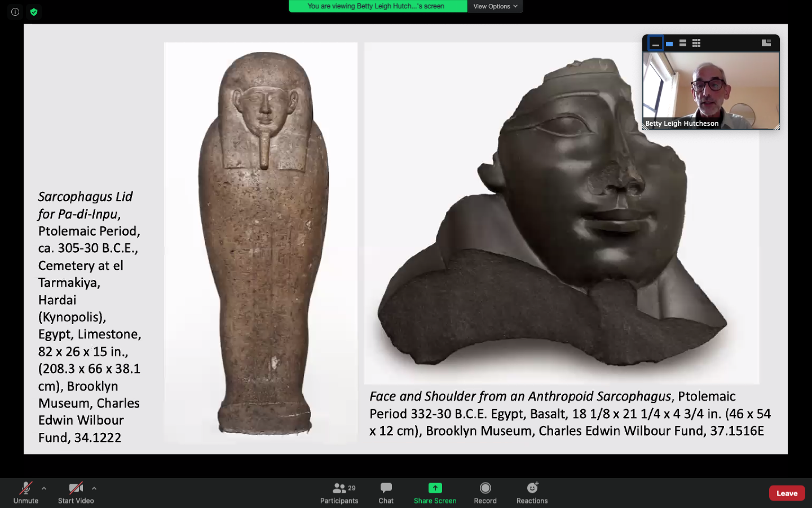
Task: Open the meeting information icon
Action: [14, 11]
